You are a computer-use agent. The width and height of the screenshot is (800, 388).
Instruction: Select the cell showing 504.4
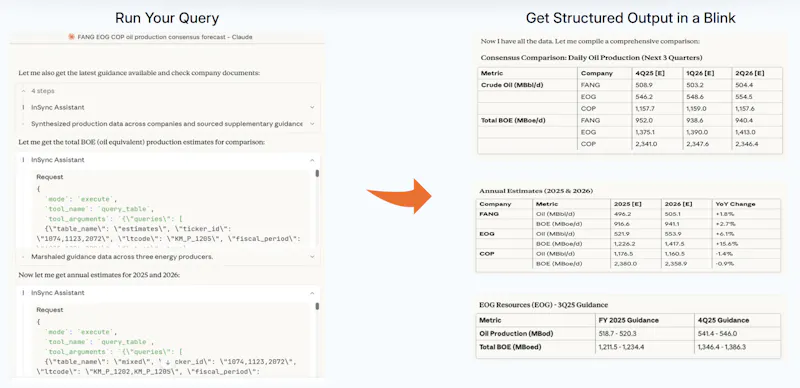pos(757,85)
